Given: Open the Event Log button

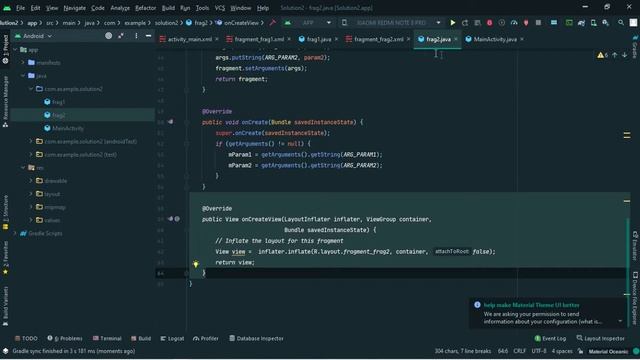Looking at the screenshot, I should 550,338.
